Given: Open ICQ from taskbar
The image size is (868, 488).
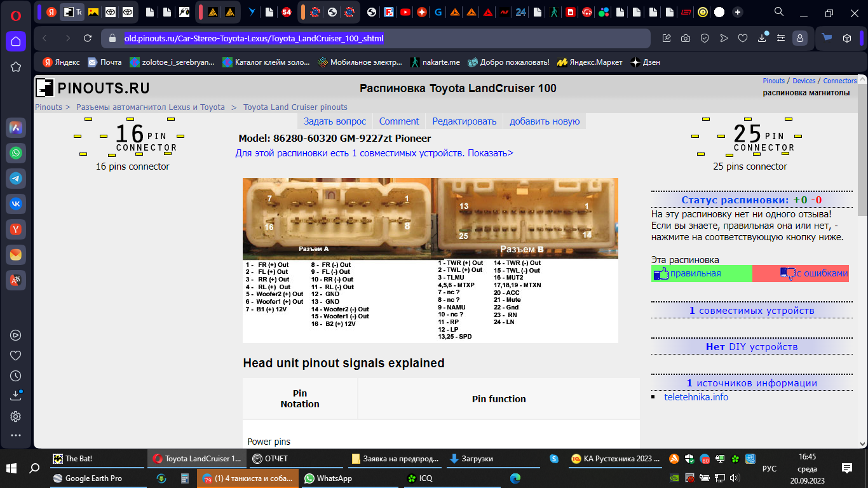Looking at the screenshot, I should point(451,478).
